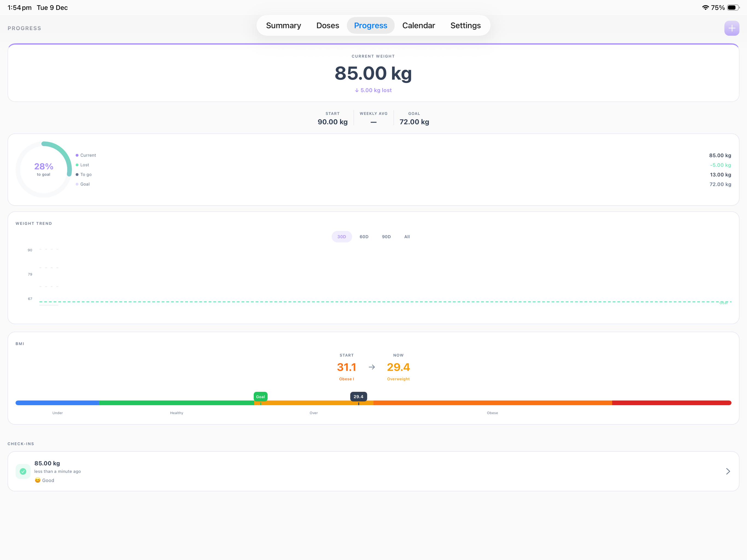Click the -5.00 kg lost value
Viewport: 747px width, 560px height.
[720, 165]
